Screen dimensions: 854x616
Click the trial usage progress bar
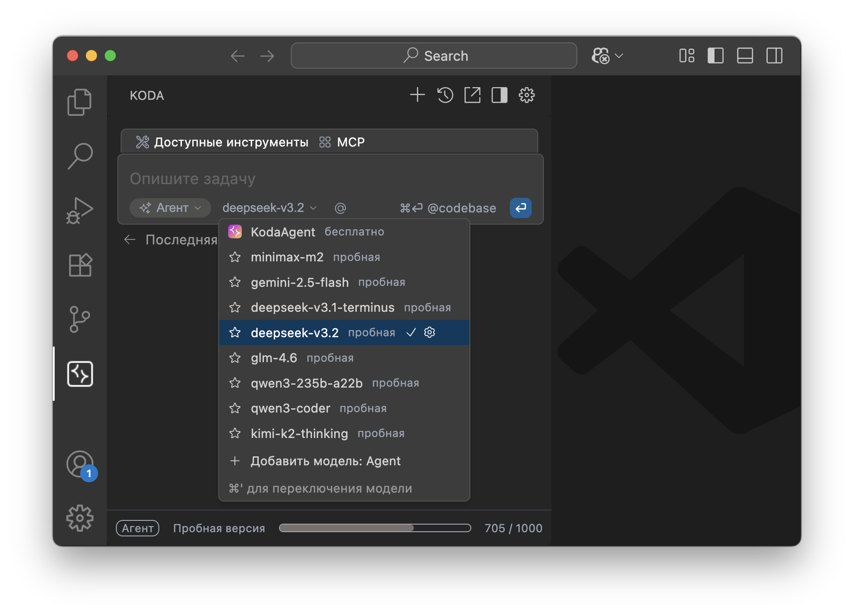pyautogui.click(x=375, y=528)
